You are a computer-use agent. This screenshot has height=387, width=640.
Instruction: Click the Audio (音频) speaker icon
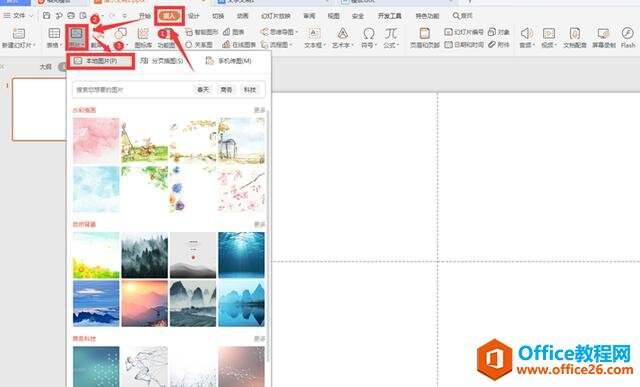tap(526, 33)
